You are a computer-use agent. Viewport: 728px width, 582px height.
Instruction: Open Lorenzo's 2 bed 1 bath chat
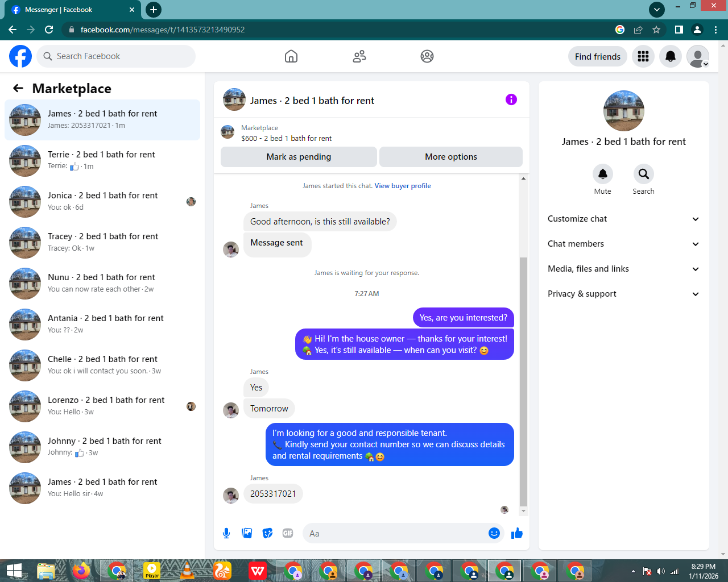point(102,406)
